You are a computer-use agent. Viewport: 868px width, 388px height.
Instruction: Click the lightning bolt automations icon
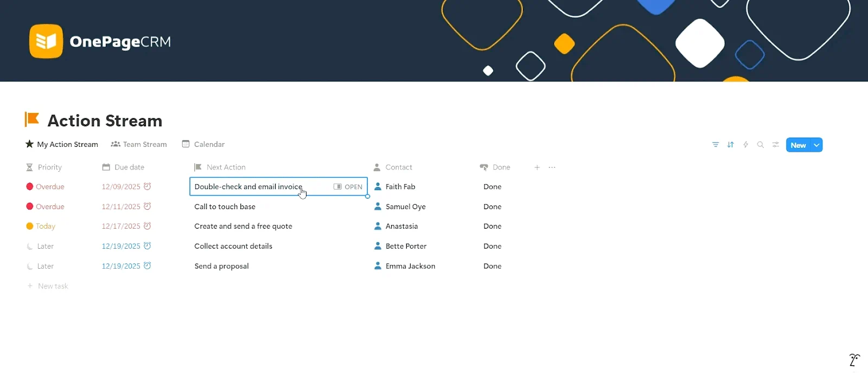(x=745, y=145)
